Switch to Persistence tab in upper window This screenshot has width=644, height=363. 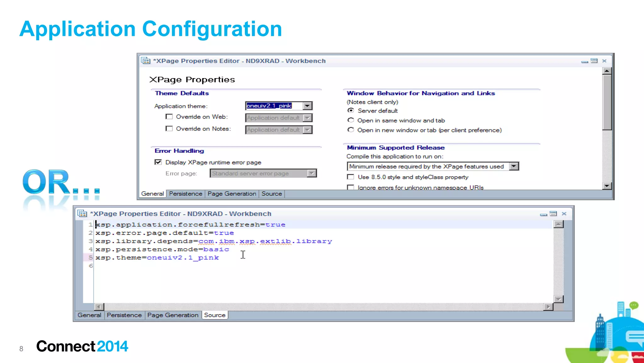click(186, 194)
